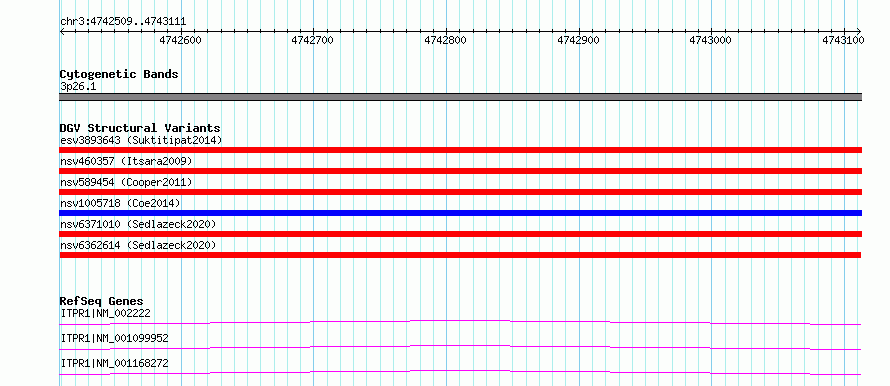Viewport: 890px width, 386px height.
Task: Click ruler coordinate 4742800
Action: [446, 40]
